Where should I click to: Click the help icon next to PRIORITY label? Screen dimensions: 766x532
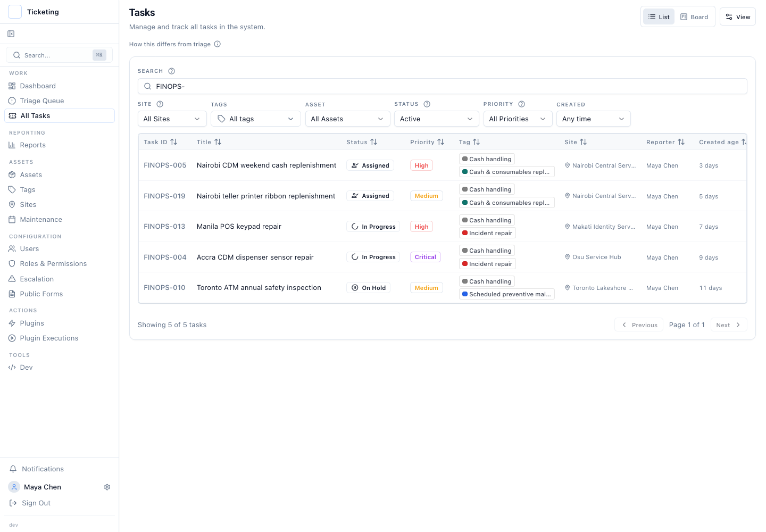pos(521,104)
